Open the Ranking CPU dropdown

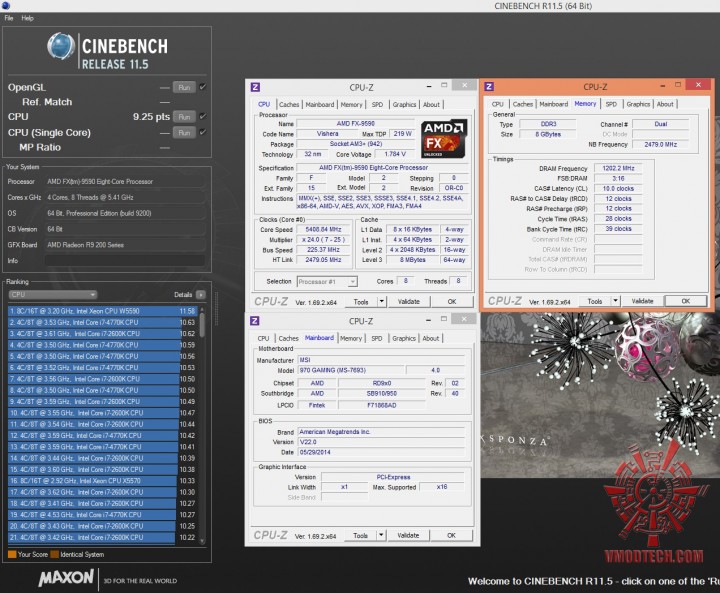point(53,294)
